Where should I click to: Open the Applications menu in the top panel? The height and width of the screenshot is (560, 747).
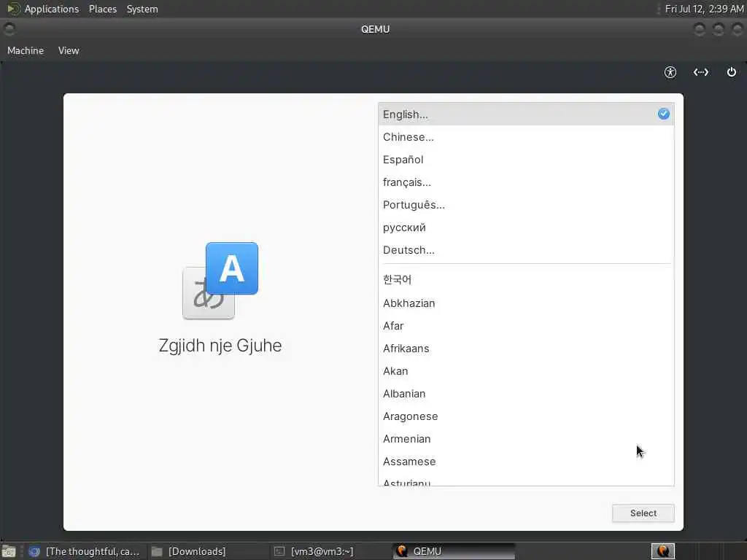(x=52, y=9)
